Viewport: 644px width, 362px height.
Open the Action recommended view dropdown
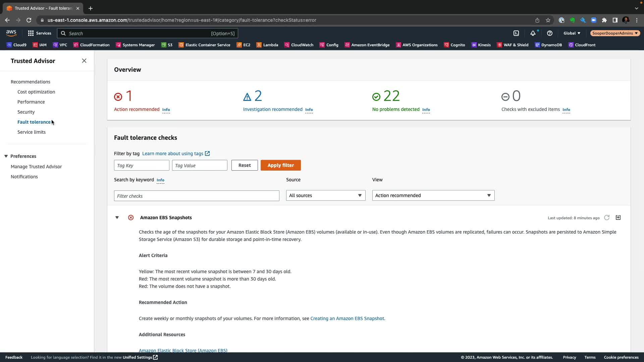point(433,195)
